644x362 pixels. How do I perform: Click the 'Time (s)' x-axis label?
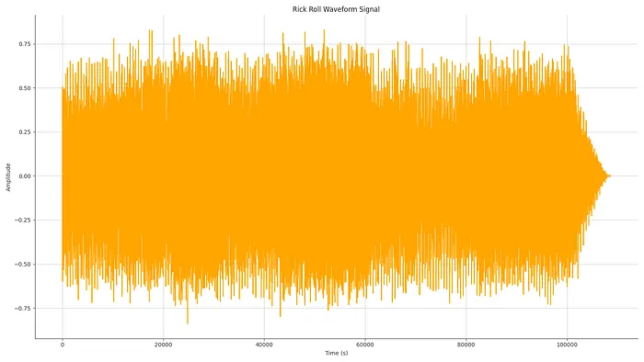click(337, 353)
